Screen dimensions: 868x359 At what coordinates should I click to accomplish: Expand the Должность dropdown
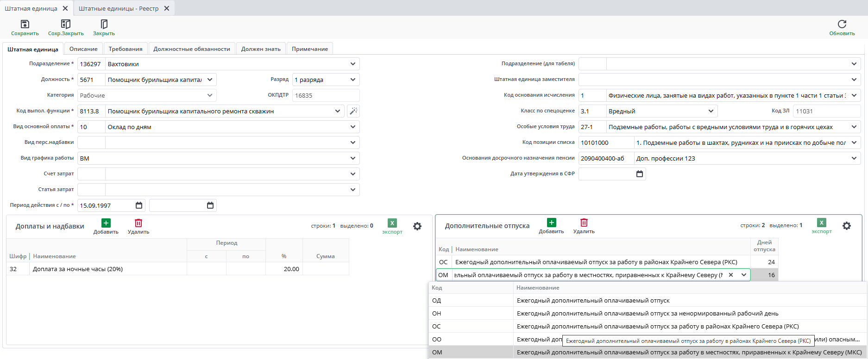pos(210,80)
